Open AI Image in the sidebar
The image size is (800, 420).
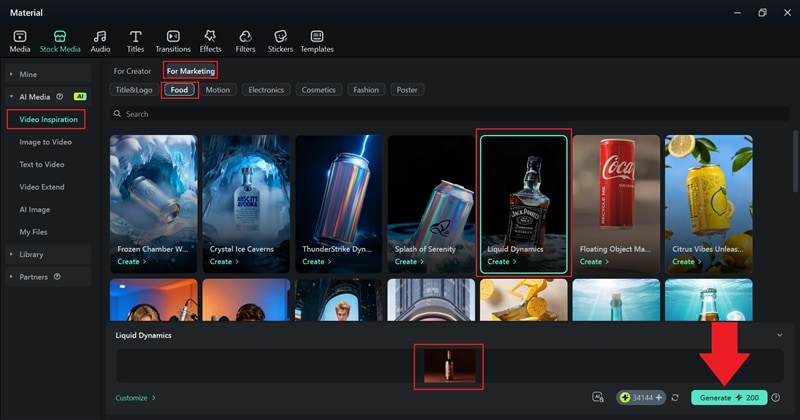(35, 209)
